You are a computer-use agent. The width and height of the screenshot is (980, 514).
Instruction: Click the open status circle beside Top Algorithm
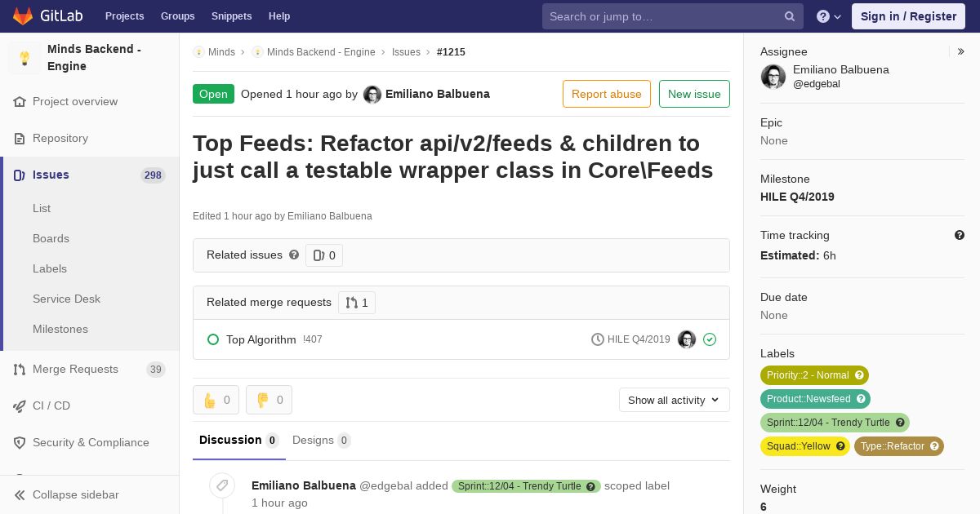(213, 339)
